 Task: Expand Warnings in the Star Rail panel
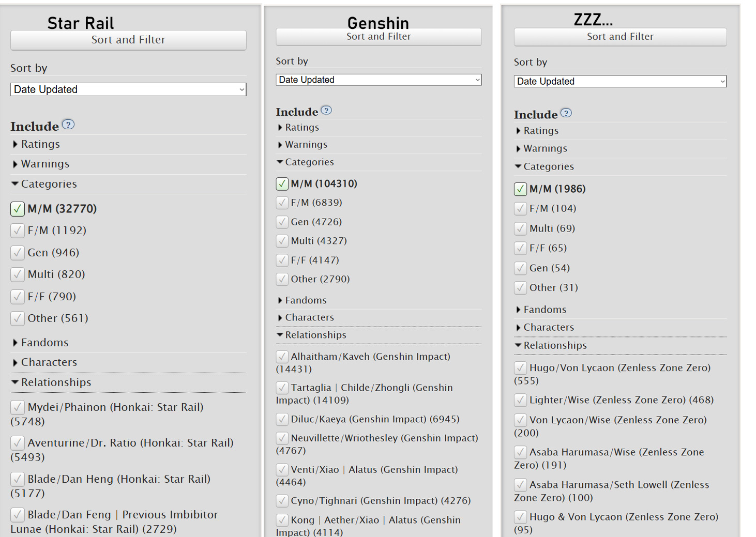41,164
